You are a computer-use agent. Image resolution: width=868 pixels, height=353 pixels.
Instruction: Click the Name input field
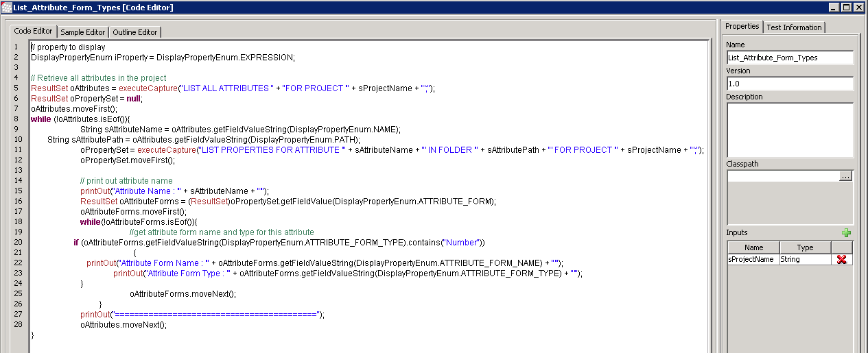(x=789, y=58)
